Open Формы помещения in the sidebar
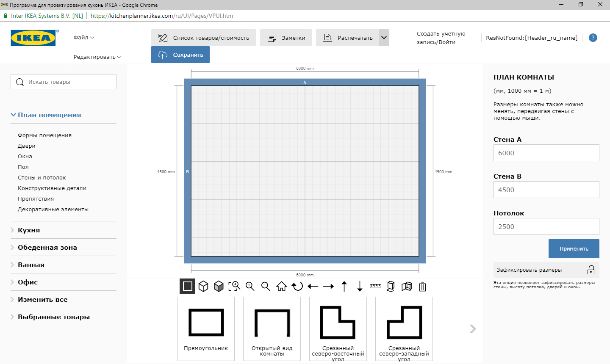Screen dimensions: 610x364 tap(44, 135)
